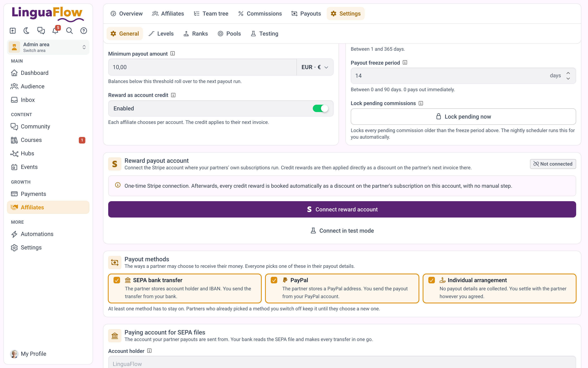588x368 pixels.
Task: Show info for Lock pending commissions
Action: [421, 103]
